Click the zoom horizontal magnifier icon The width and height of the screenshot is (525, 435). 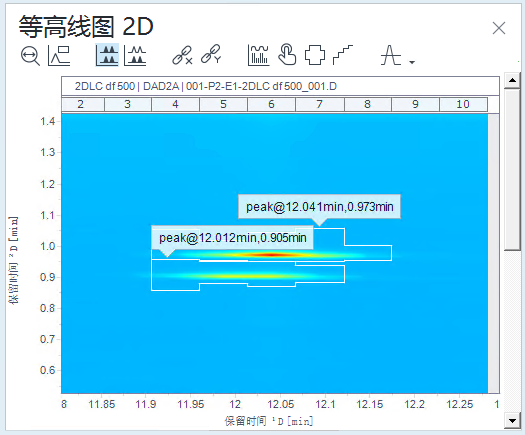pos(30,56)
